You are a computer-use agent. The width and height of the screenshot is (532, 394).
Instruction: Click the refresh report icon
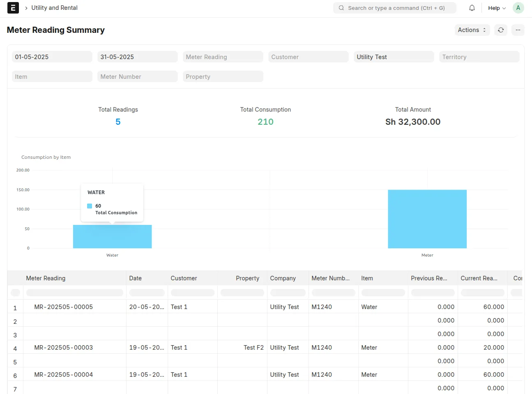(501, 30)
